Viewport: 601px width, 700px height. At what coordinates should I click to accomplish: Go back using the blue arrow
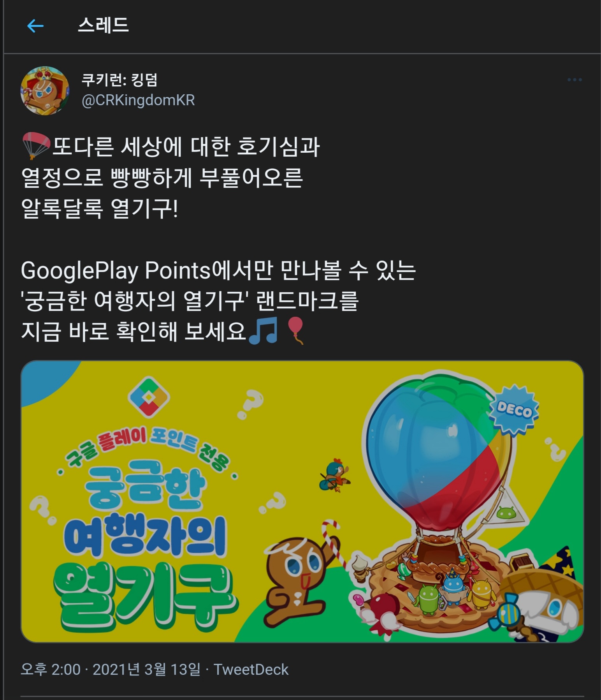click(35, 26)
